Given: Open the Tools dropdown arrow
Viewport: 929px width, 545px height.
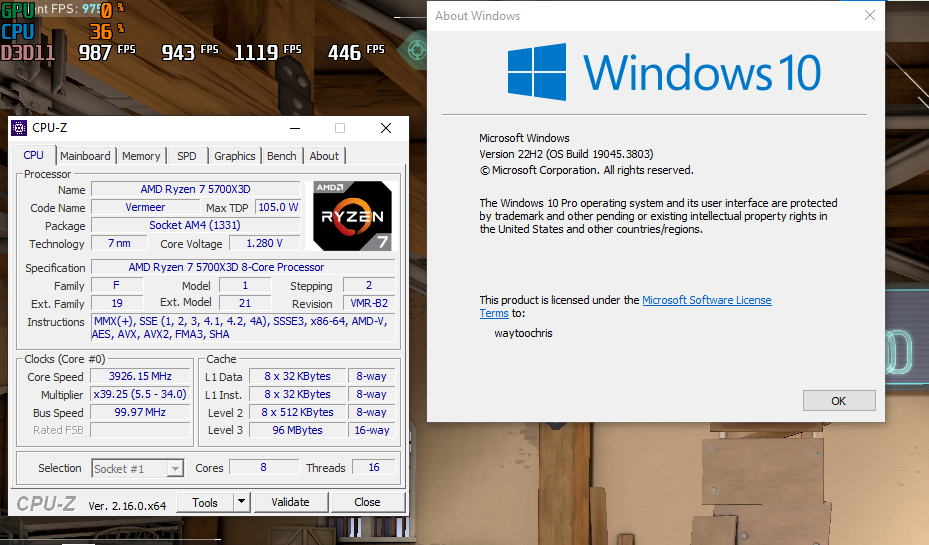Looking at the screenshot, I should [241, 502].
